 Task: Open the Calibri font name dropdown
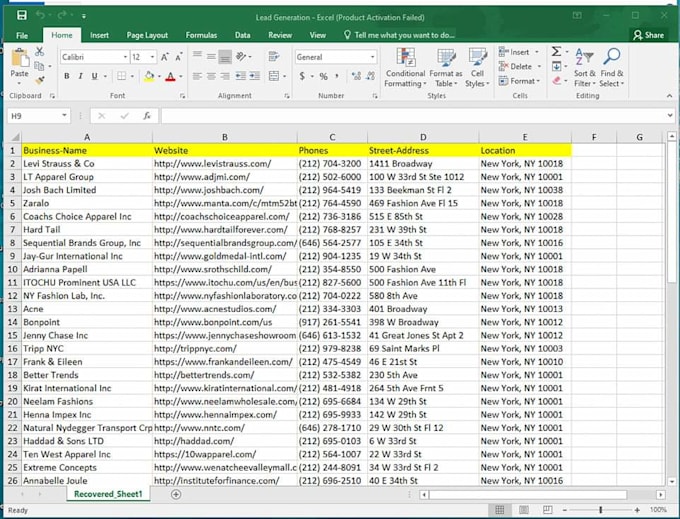pos(125,57)
